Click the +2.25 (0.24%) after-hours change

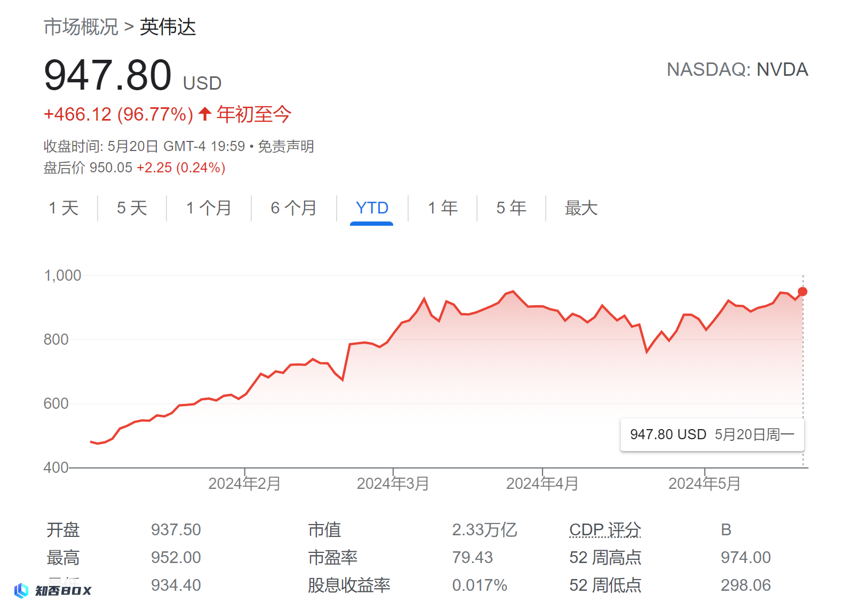pos(181,168)
